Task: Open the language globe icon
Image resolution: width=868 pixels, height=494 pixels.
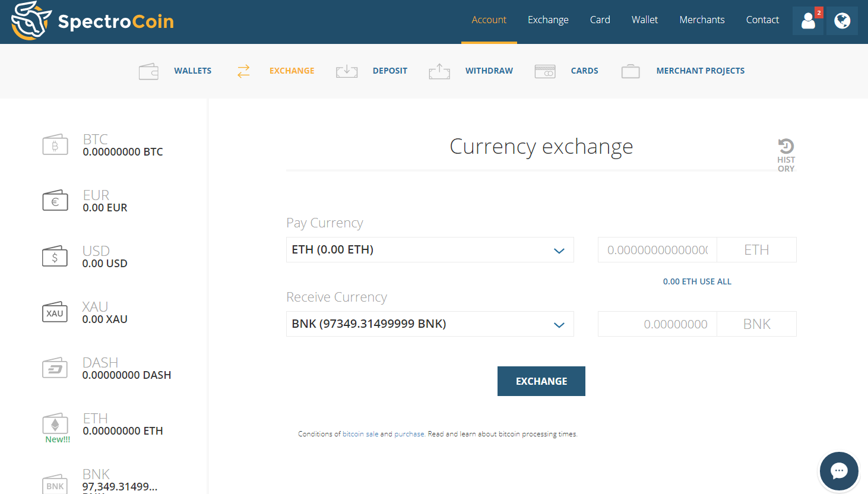Action: pyautogui.click(x=842, y=20)
